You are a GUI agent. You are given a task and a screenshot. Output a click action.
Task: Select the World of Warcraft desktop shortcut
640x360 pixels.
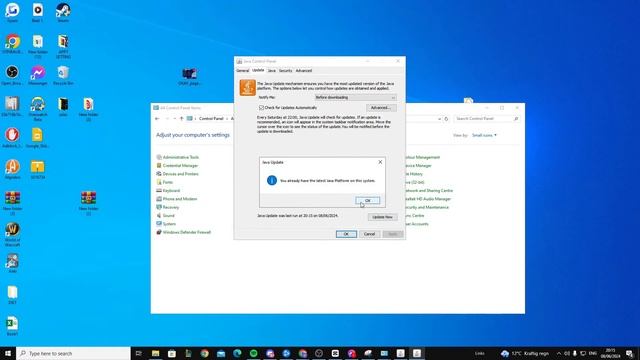click(12, 234)
